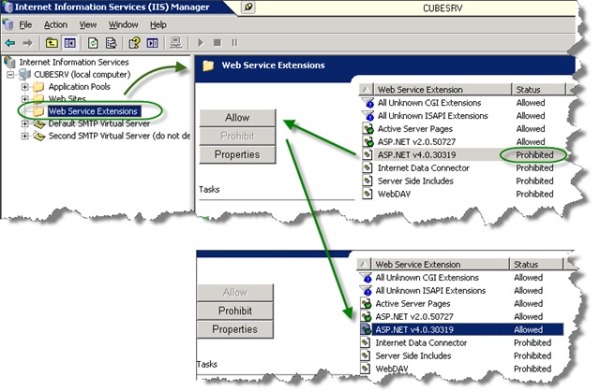
Task: Select Server Side Includes in upper list
Action: 416,181
